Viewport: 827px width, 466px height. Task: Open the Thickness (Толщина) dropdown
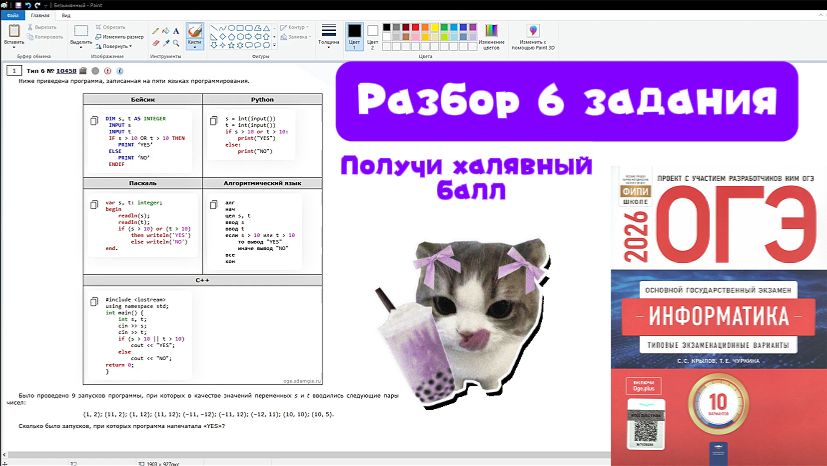pyautogui.click(x=329, y=36)
